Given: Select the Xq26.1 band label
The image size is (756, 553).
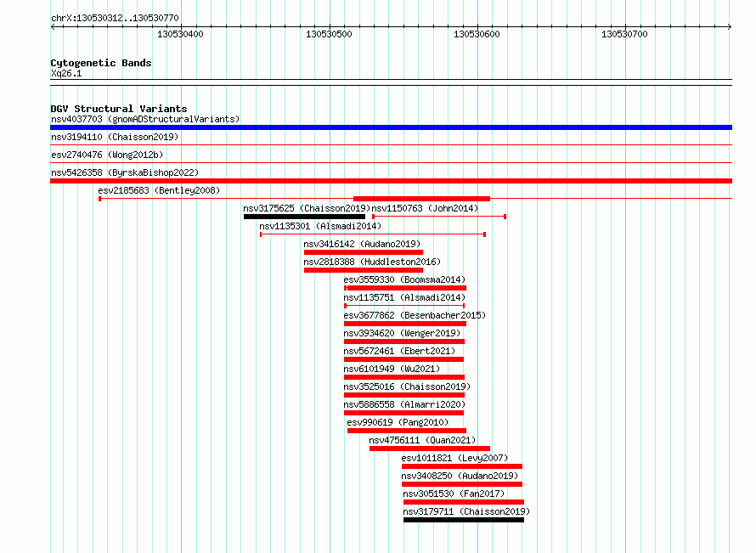Looking at the screenshot, I should [66, 73].
